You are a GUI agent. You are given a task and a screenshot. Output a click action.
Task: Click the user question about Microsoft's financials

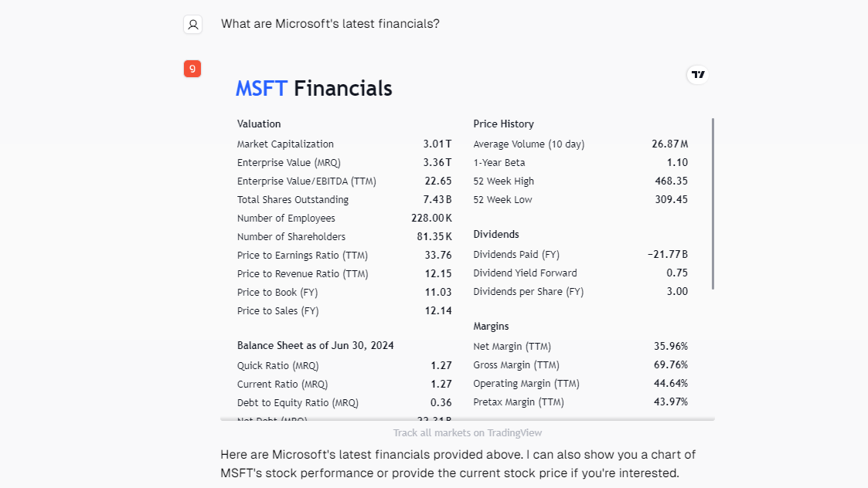point(330,24)
